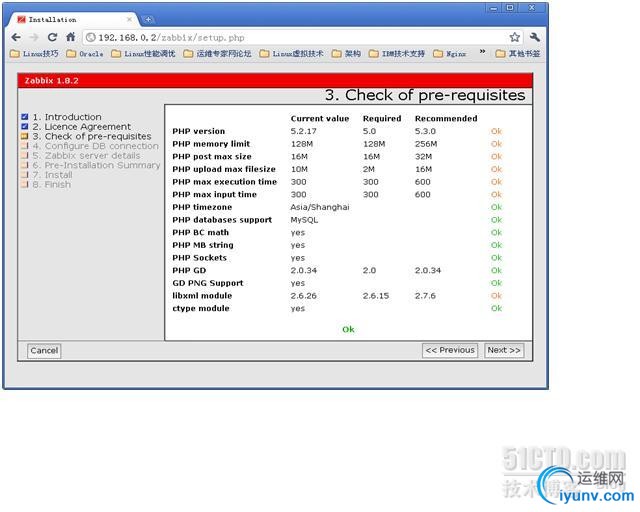Screen dimensions: 640x512
Task: Click the PHP BC math label
Action: (200, 232)
